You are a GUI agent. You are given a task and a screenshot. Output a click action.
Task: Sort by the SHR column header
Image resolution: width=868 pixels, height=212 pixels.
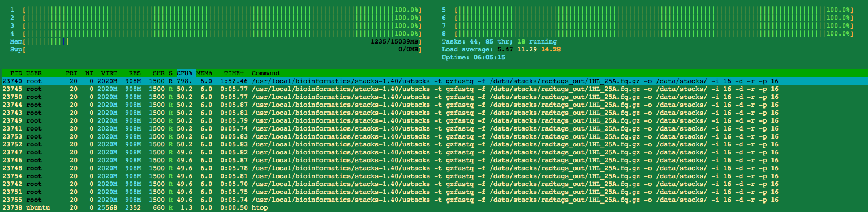click(x=158, y=73)
